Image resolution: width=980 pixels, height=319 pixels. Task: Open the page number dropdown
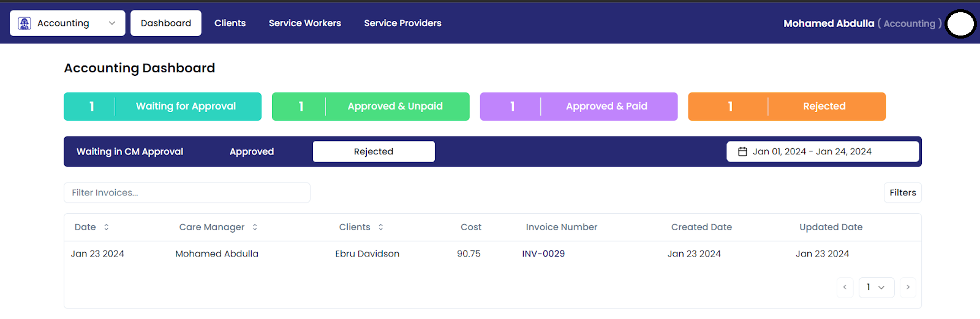(x=876, y=287)
